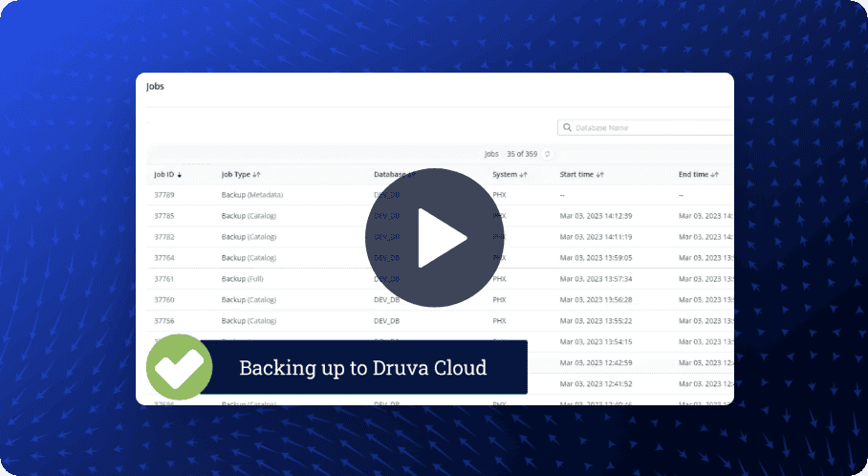Click the Backing up to Druva Cloud banner
Viewport: 868px width, 476px height.
pyautogui.click(x=362, y=368)
